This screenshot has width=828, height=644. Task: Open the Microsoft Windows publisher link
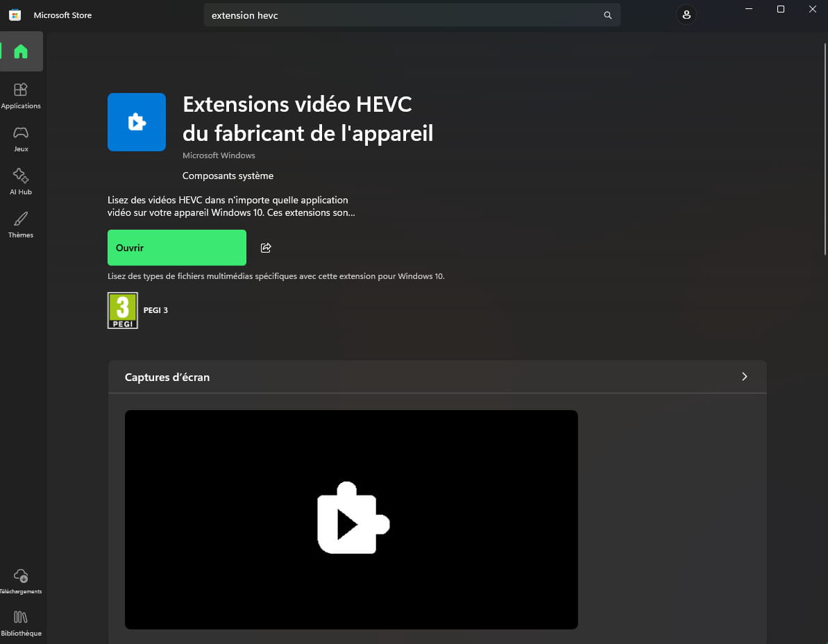219,155
